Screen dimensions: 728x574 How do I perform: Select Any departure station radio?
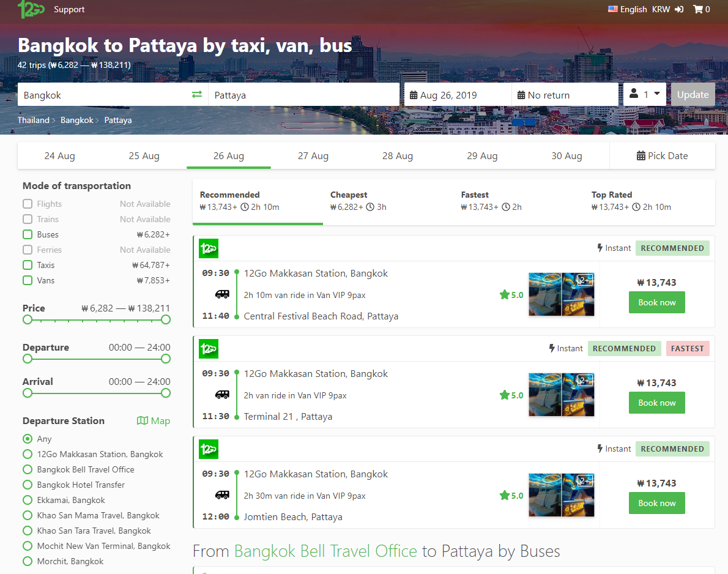click(28, 439)
